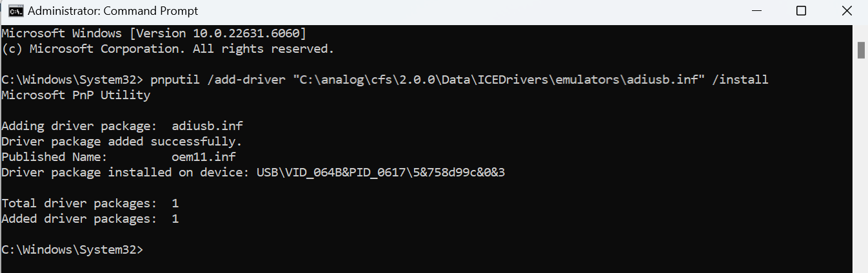Click the "Adding driver package" output line

click(122, 126)
